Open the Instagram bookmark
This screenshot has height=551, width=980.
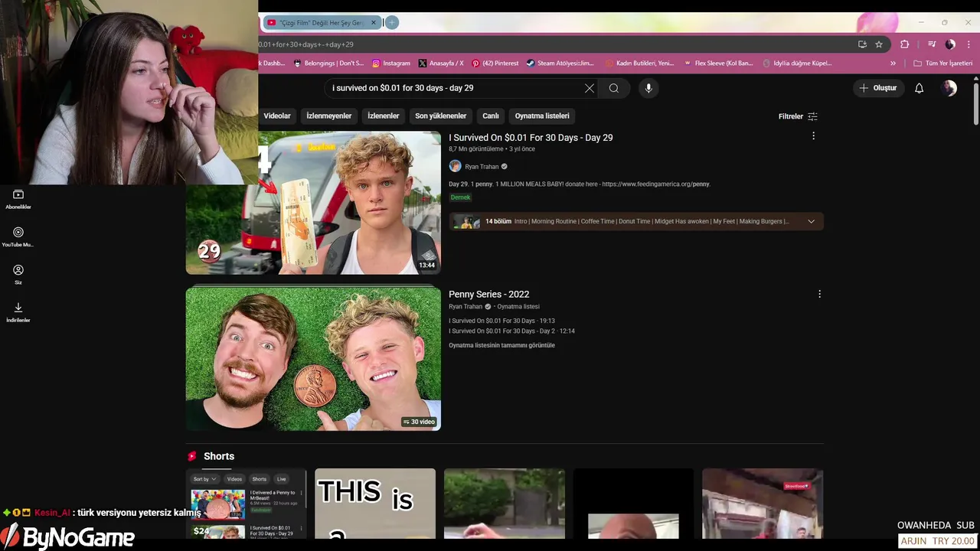[x=391, y=64]
